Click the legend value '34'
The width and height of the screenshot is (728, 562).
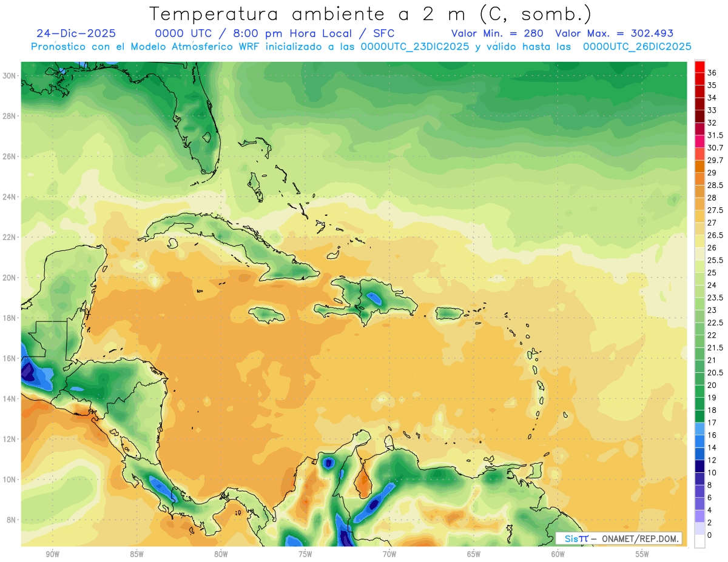712,98
